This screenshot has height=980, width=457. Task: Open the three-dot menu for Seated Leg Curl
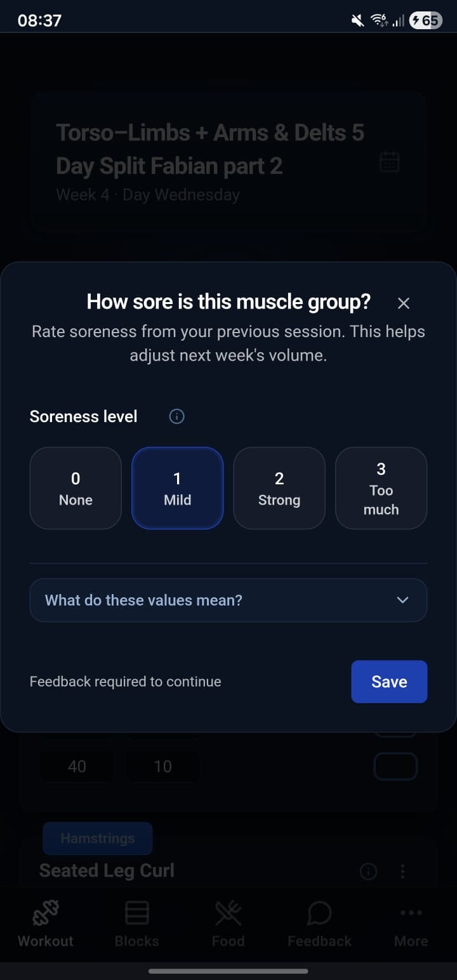403,871
